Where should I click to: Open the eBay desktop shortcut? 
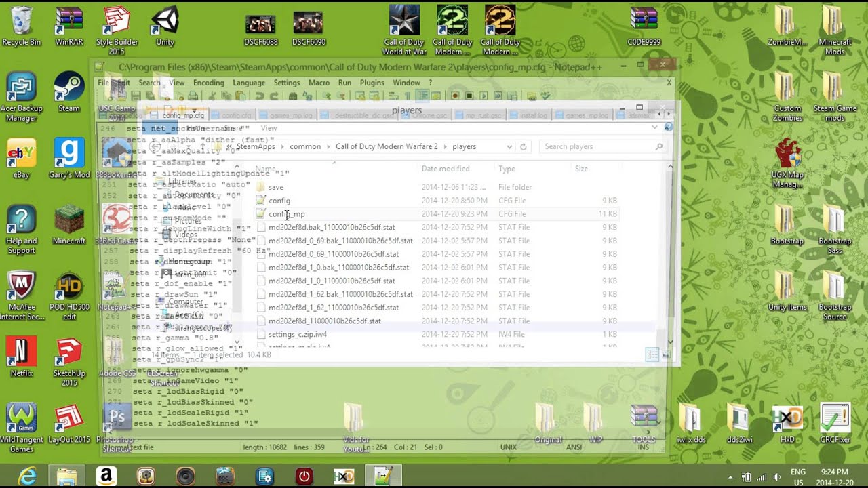(22, 159)
